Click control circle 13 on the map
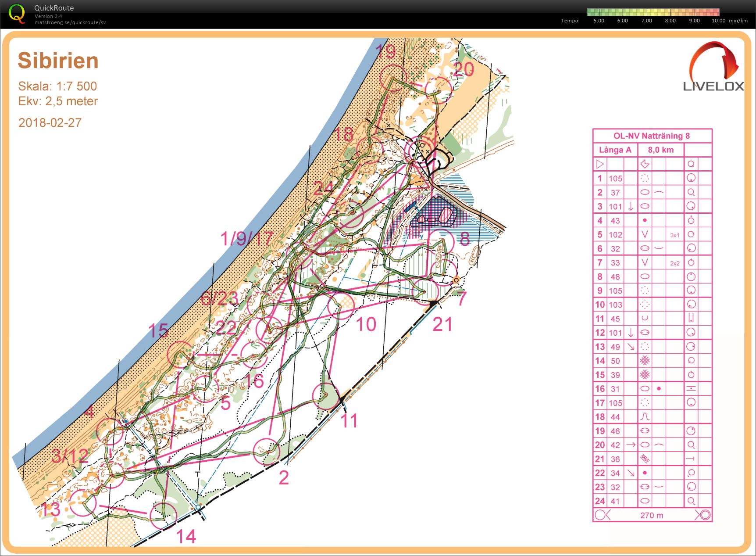Screen dimensions: 756x556 [82, 503]
